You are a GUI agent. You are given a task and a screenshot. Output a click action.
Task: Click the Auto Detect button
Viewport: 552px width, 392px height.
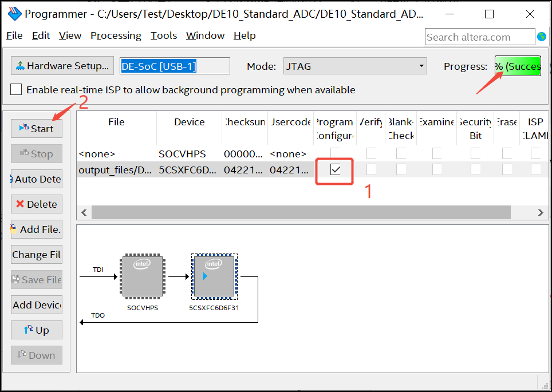pos(37,179)
